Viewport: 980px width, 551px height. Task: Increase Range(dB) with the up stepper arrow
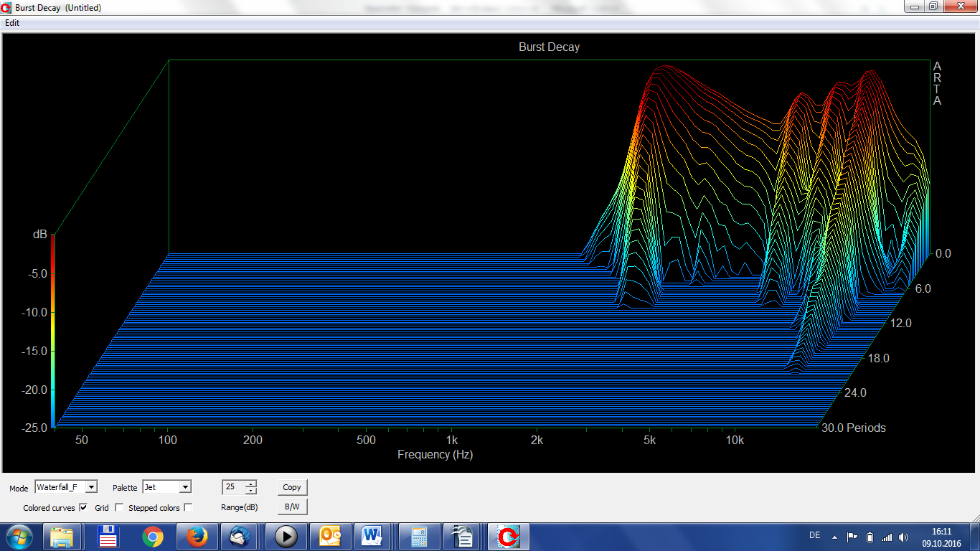click(250, 484)
